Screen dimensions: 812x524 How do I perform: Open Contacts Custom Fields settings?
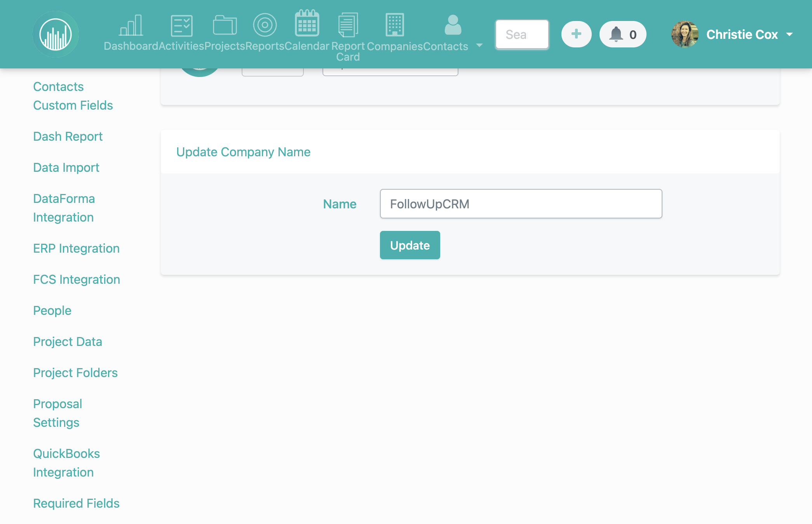(73, 96)
